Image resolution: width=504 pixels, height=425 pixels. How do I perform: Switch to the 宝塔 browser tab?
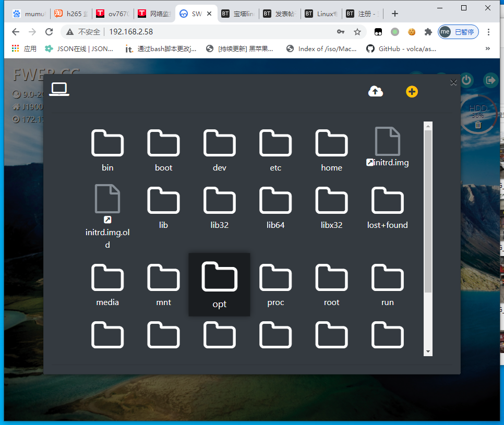point(238,14)
